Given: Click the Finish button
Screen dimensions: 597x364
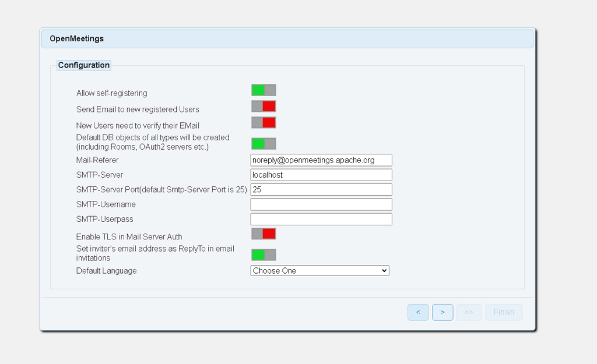Looking at the screenshot, I should pos(504,312).
